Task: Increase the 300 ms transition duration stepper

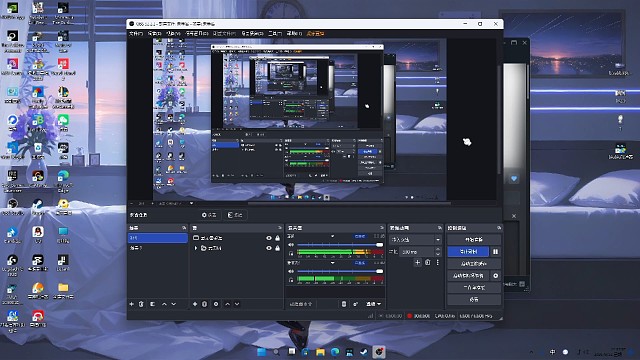Action: pyautogui.click(x=438, y=249)
